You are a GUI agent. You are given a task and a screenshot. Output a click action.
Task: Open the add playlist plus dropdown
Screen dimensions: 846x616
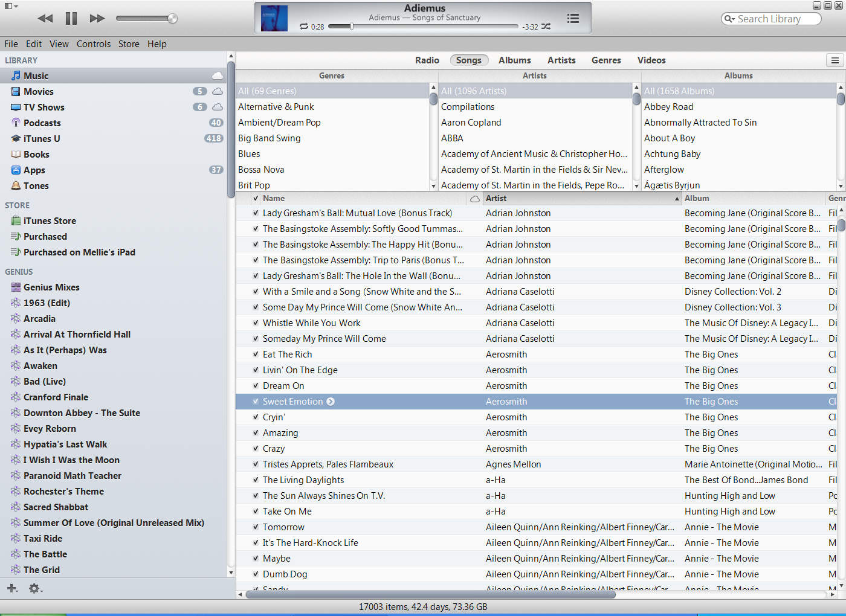coord(13,588)
